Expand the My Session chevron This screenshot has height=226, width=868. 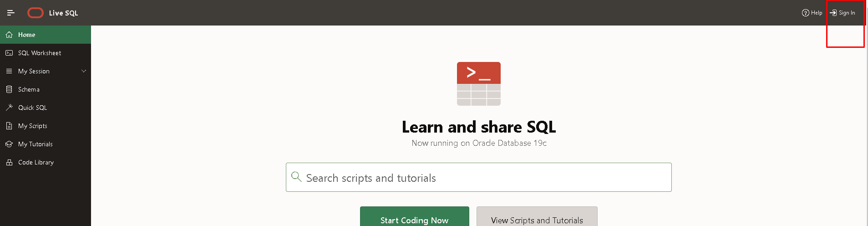84,71
